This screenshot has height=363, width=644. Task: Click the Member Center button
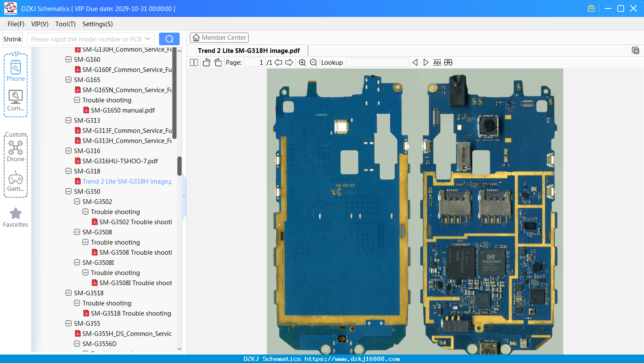pyautogui.click(x=219, y=38)
